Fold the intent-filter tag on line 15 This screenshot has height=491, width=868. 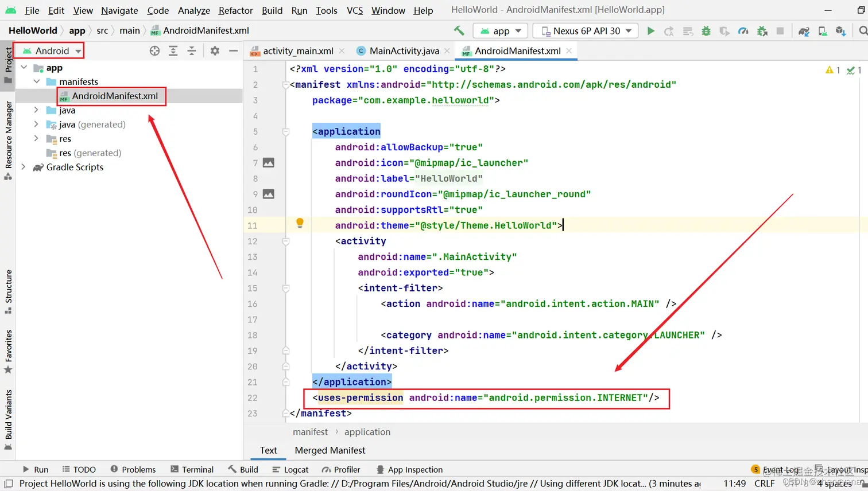pos(285,289)
